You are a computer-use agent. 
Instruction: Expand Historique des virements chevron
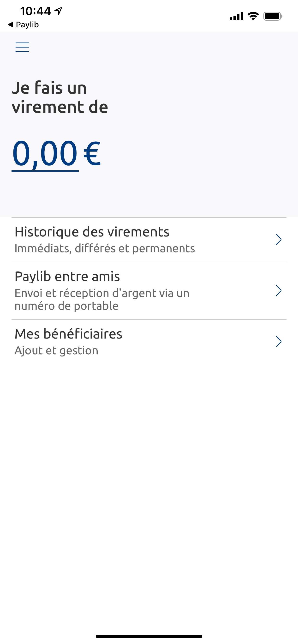click(x=279, y=240)
